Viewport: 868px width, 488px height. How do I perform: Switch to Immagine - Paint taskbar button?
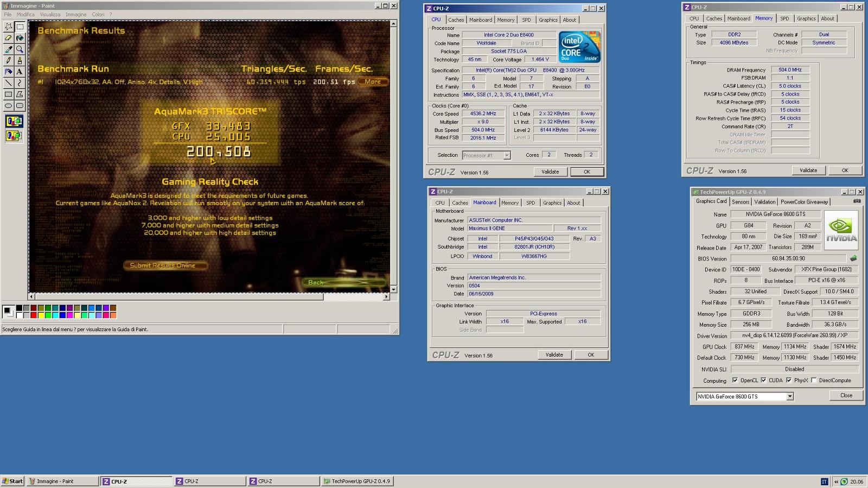click(63, 481)
